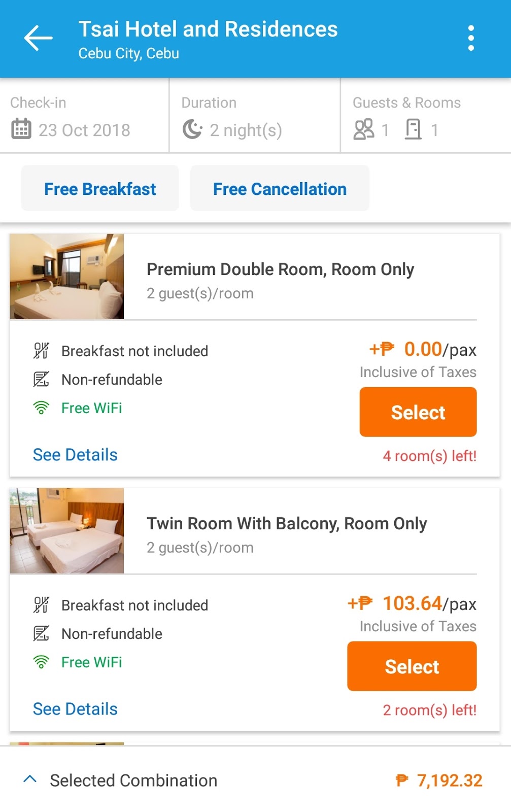
Task: Tap the moon duration icon
Action: pos(192,129)
